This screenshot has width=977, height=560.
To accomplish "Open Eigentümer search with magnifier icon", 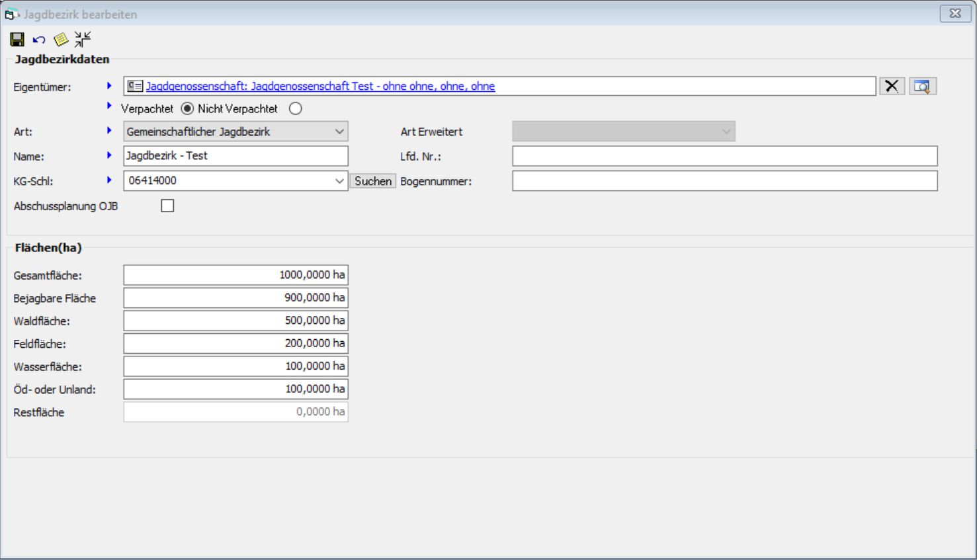I will tap(922, 86).
